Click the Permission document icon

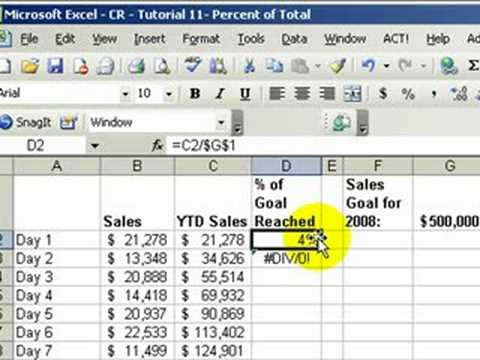pyautogui.click(x=80, y=66)
